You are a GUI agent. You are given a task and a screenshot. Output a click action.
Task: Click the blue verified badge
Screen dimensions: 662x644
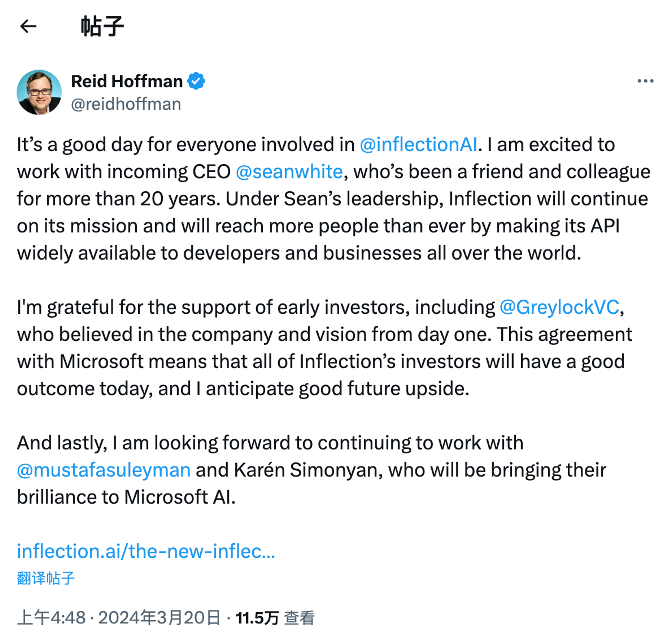[196, 81]
